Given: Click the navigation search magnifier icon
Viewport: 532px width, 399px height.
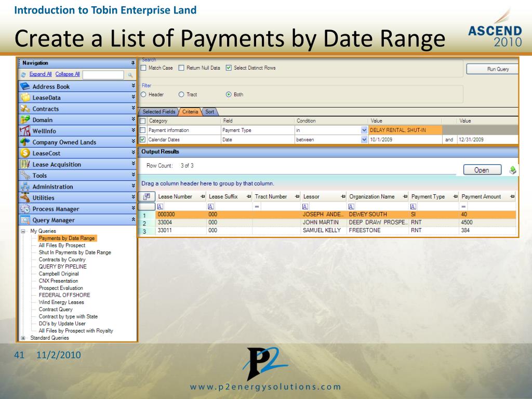Looking at the screenshot, I should 130,75.
